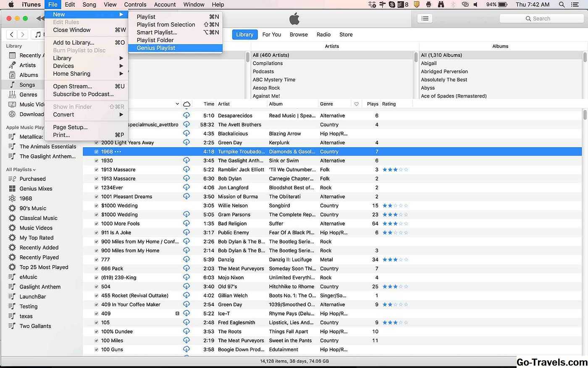Viewport: 588px width, 368px height.
Task: Click the cloud download icon for 1930
Action: 186,160
